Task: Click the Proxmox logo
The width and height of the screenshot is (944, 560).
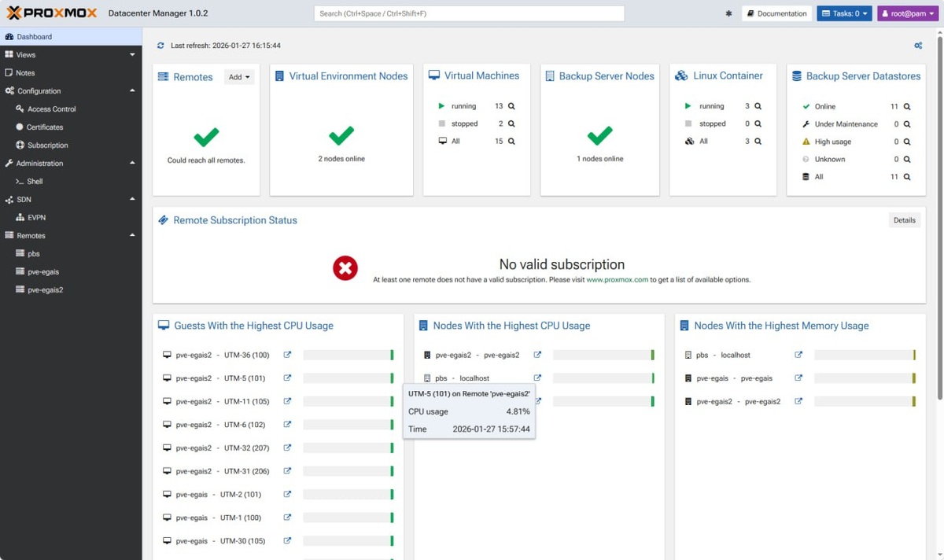Action: pos(52,13)
